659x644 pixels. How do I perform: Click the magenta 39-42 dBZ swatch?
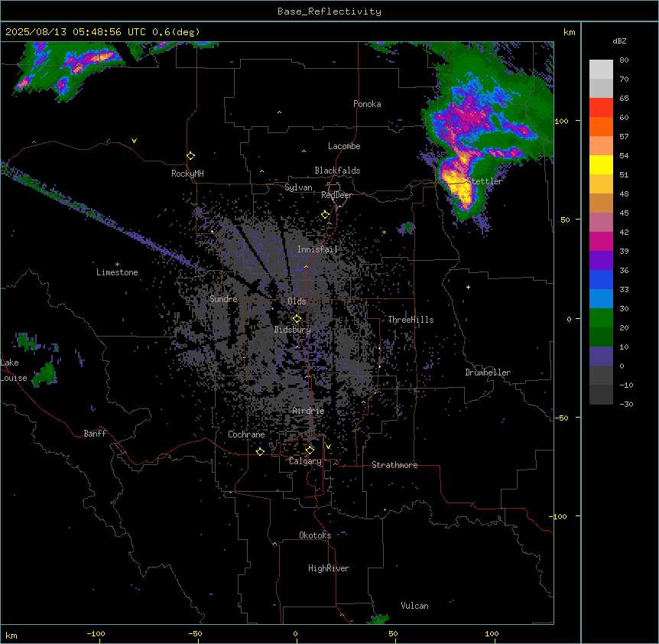point(601,241)
